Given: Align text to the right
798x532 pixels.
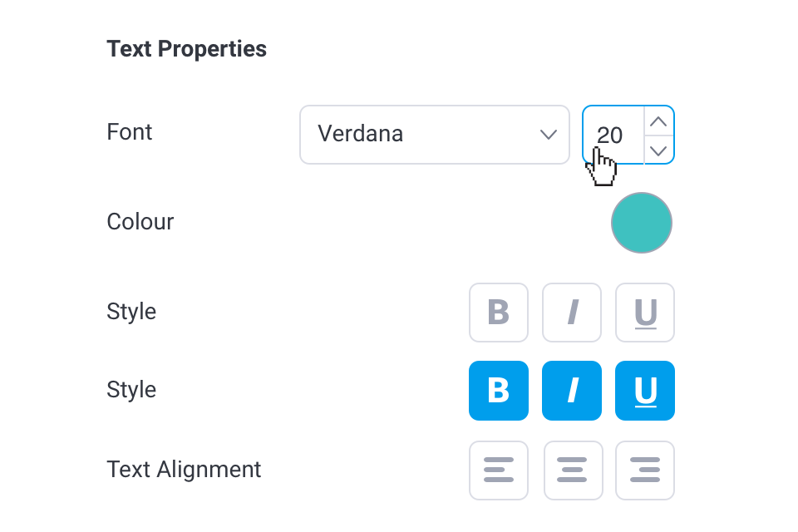Looking at the screenshot, I should 645,470.
